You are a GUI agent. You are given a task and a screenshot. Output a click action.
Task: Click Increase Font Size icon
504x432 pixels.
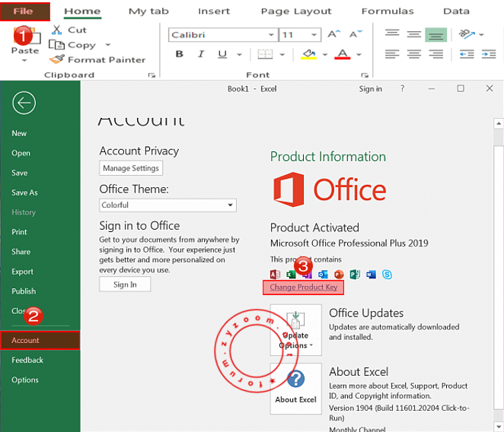click(333, 34)
